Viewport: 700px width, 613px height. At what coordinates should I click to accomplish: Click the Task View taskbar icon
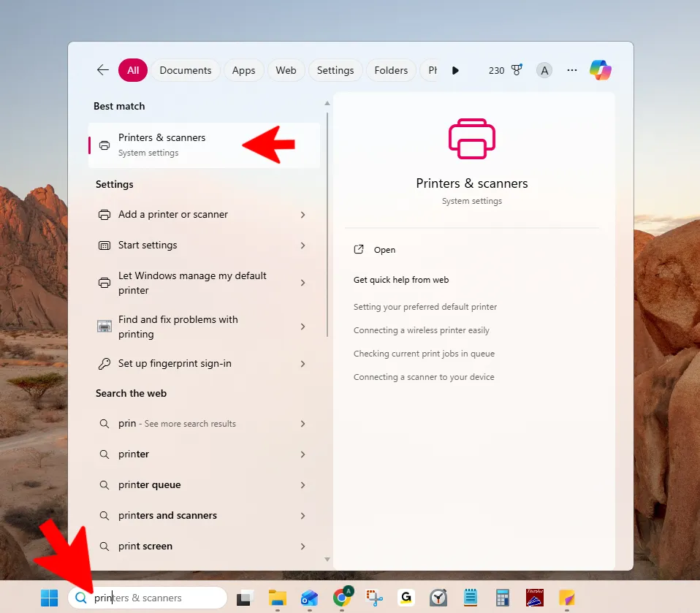[245, 598]
